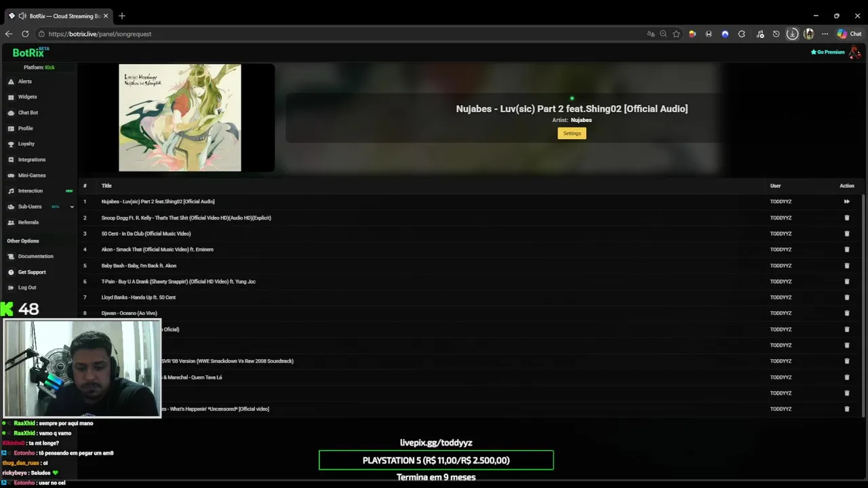Open the Loyalty section
This screenshot has width=868, height=488.
26,144
